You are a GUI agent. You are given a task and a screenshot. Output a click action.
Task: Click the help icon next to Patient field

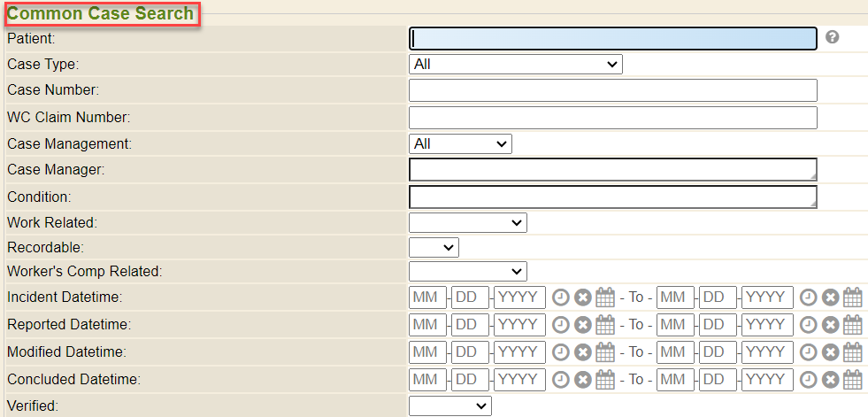(832, 38)
